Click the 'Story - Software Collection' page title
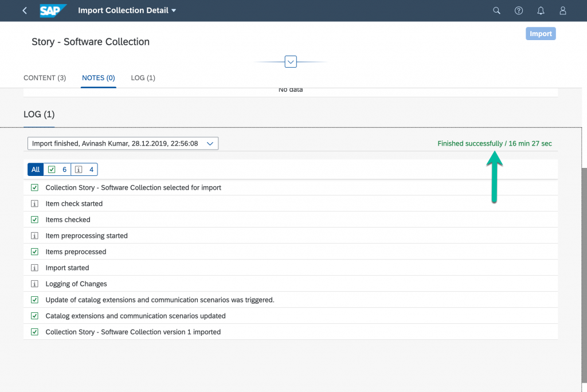587x392 pixels. (91, 42)
